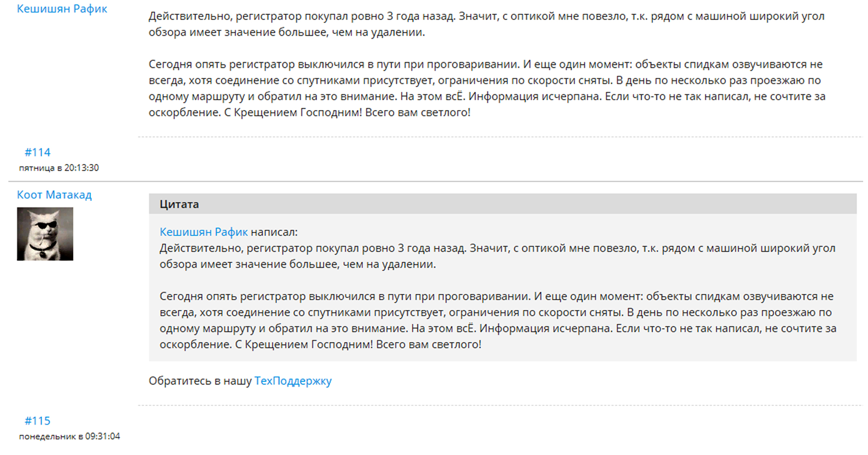This screenshot has height=455, width=868.
Task: Open permalink for post #115
Action: coord(37,421)
